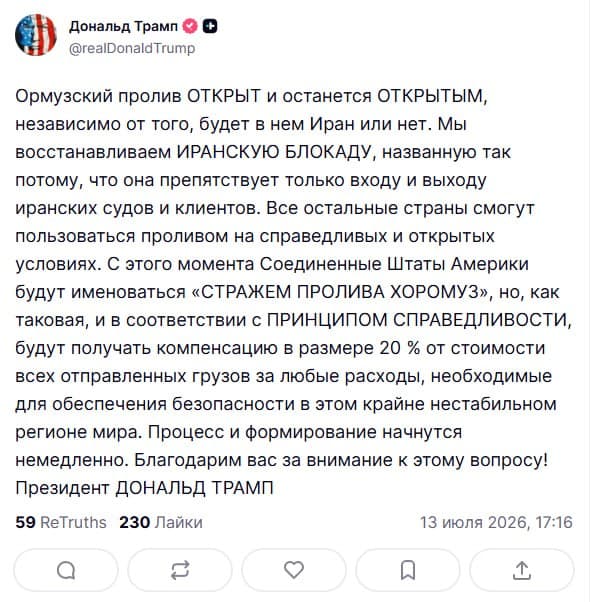Click the @realDonaldTrump handle
This screenshot has width=590, height=602.
tap(132, 48)
